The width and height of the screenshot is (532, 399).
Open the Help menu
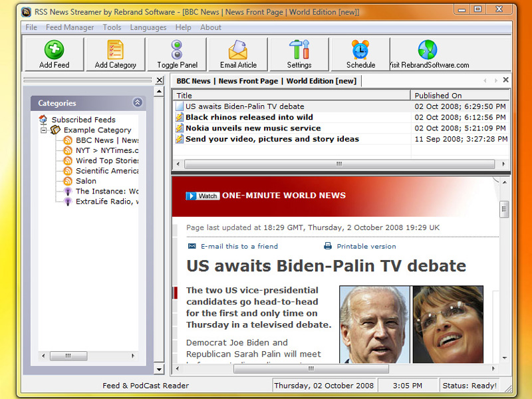[x=184, y=27]
